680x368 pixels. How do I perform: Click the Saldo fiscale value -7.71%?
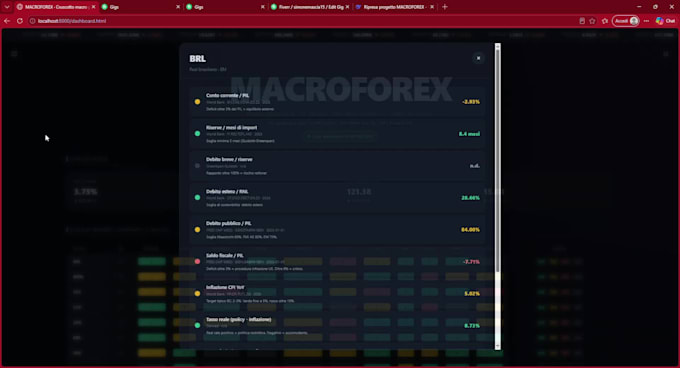pyautogui.click(x=471, y=262)
